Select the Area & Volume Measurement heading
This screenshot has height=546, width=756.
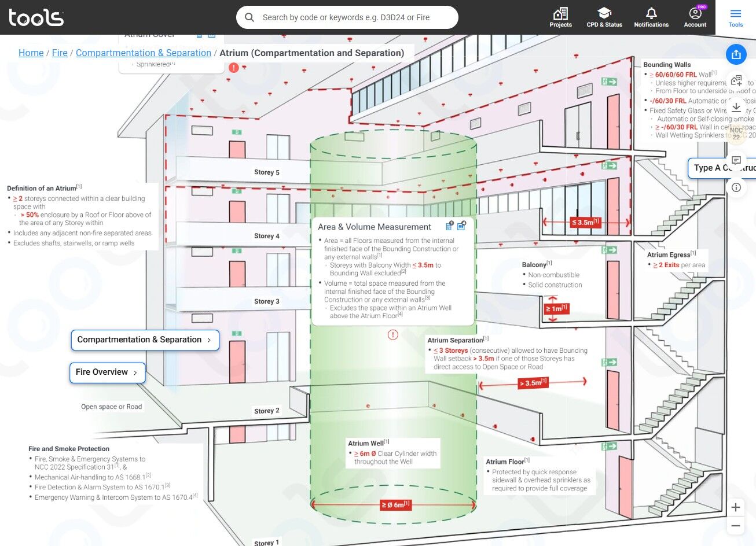375,227
